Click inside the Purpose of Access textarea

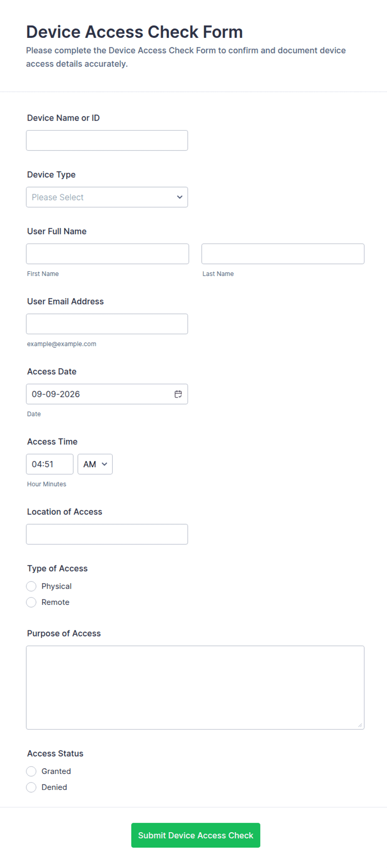tap(195, 688)
